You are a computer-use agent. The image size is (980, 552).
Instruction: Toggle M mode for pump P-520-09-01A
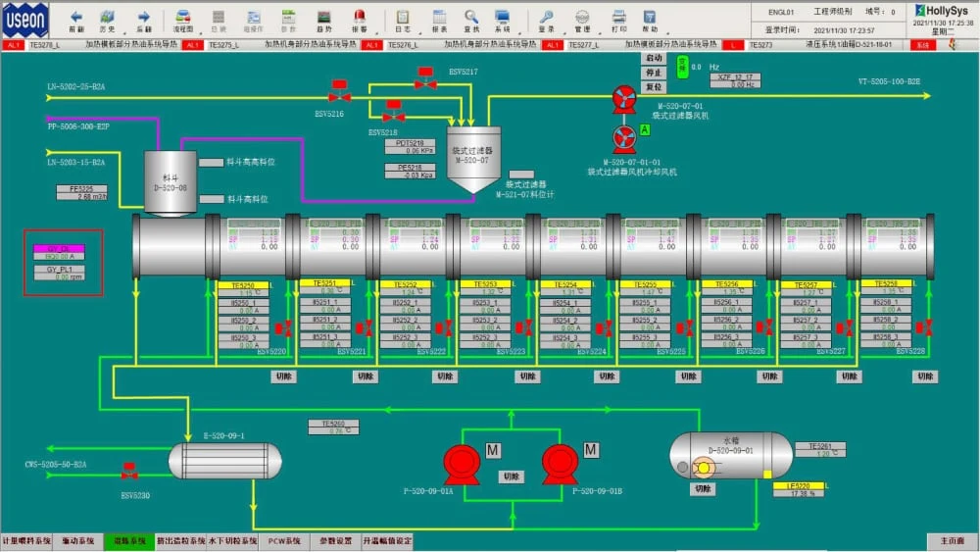click(493, 450)
